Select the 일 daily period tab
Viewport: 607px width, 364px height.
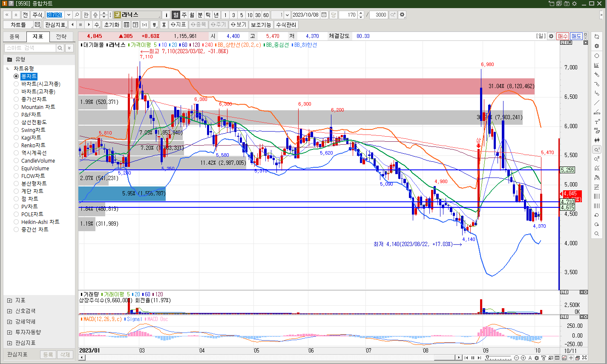[176, 15]
